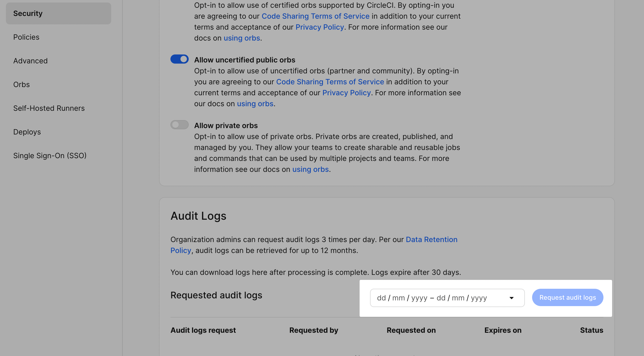Open the Data Retention Policy link
This screenshot has width=644, height=356.
click(x=431, y=240)
